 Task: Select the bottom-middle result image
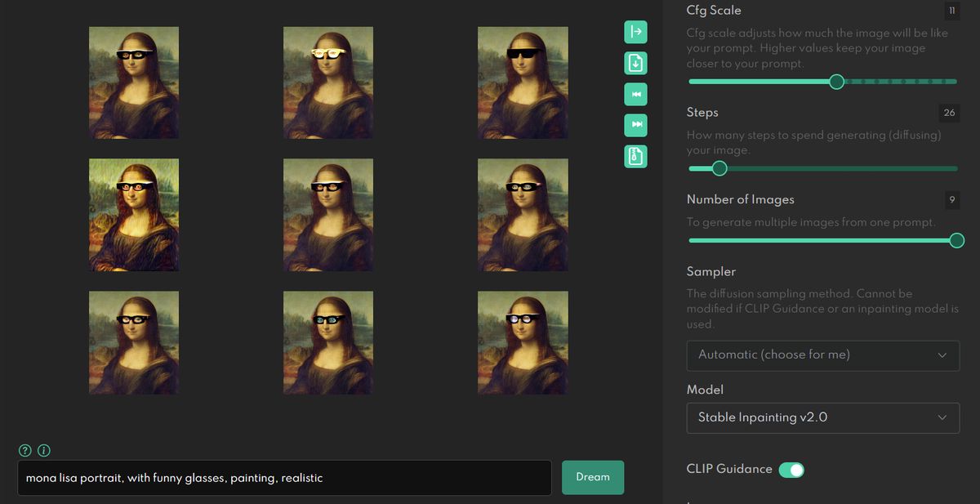click(328, 344)
